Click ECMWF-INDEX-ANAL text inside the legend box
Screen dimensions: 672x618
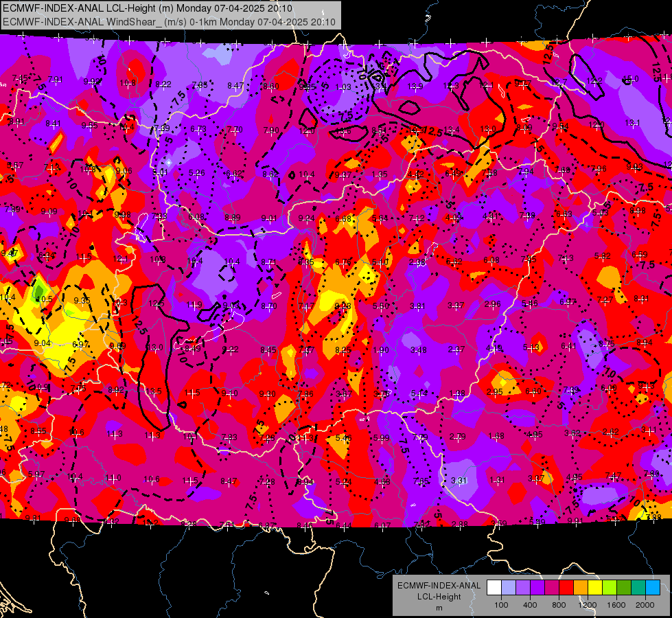point(439,586)
